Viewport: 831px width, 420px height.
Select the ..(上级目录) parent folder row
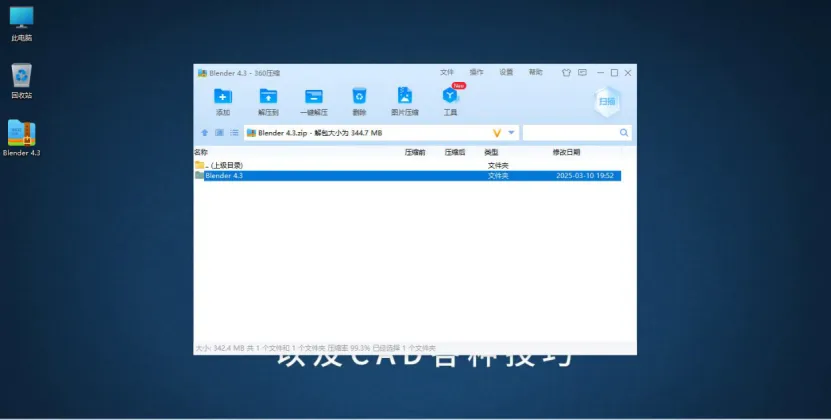click(407, 165)
